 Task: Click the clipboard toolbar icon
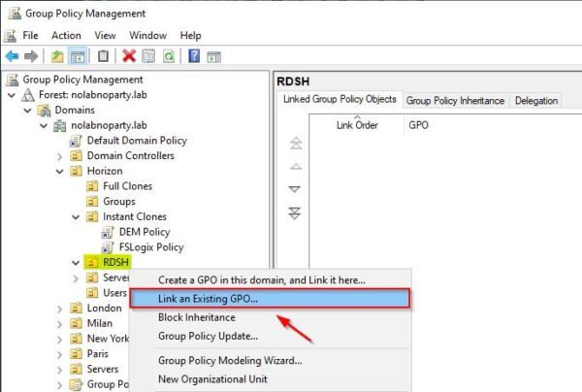point(103,56)
